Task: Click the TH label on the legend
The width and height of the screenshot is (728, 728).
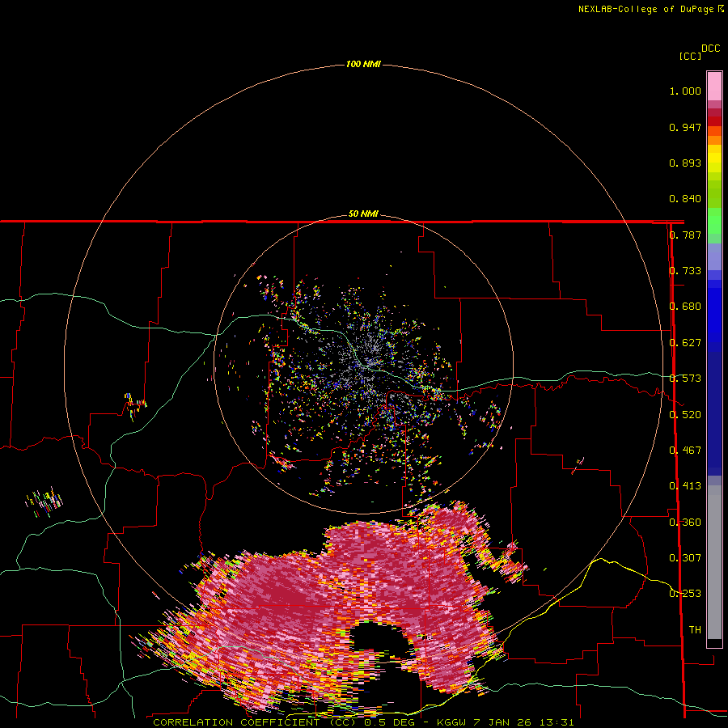Action: 695,630
